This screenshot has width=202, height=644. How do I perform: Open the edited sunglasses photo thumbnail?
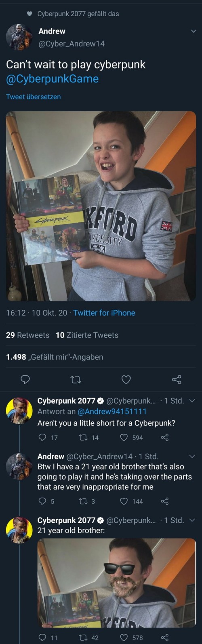click(117, 583)
